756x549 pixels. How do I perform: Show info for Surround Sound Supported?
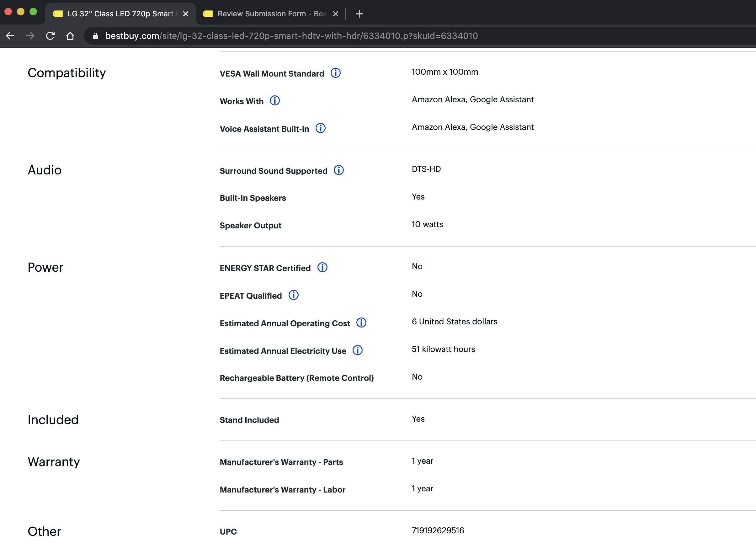point(339,170)
